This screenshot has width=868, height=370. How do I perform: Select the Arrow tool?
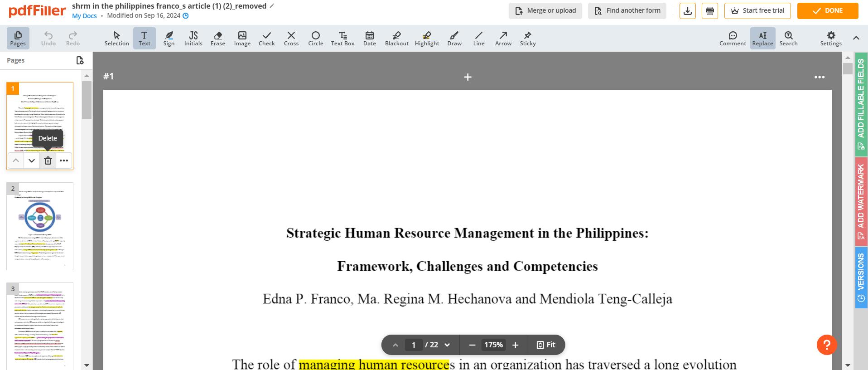[503, 38]
